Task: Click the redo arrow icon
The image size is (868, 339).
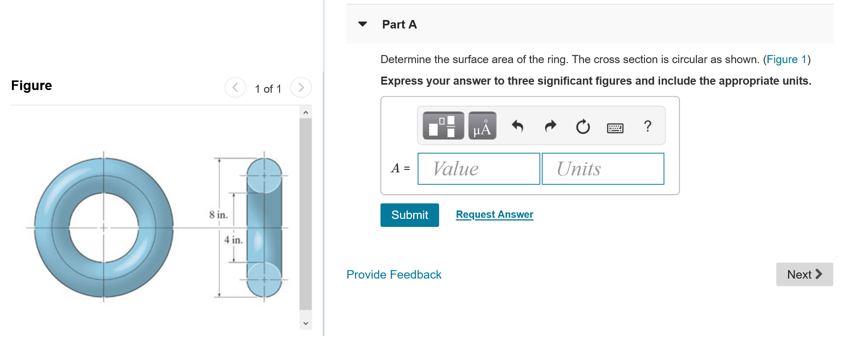Action: pyautogui.click(x=550, y=126)
